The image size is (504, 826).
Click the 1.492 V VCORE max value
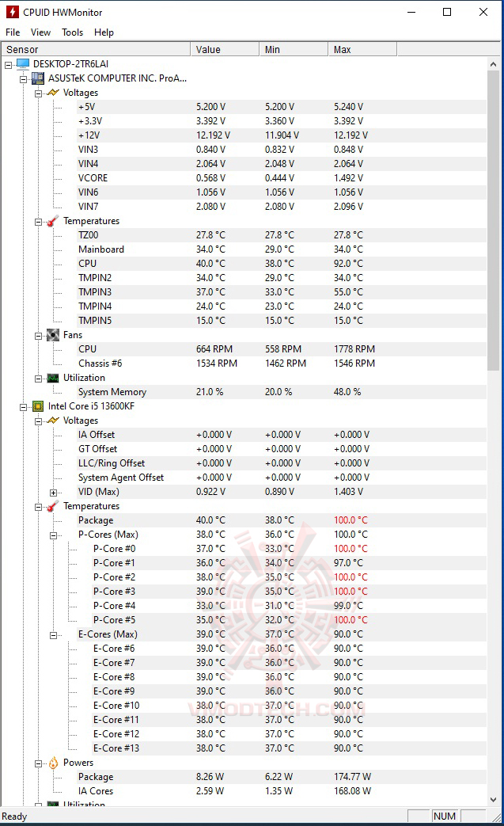point(348,178)
